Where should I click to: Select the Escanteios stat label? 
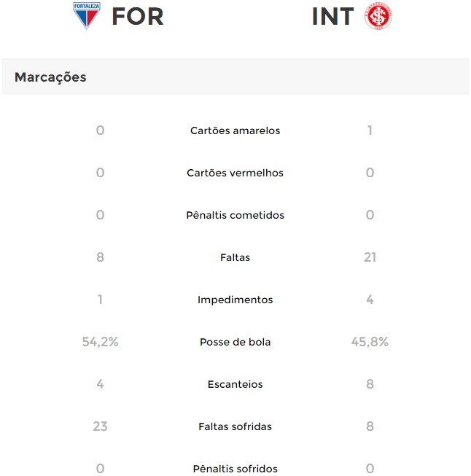[235, 384]
